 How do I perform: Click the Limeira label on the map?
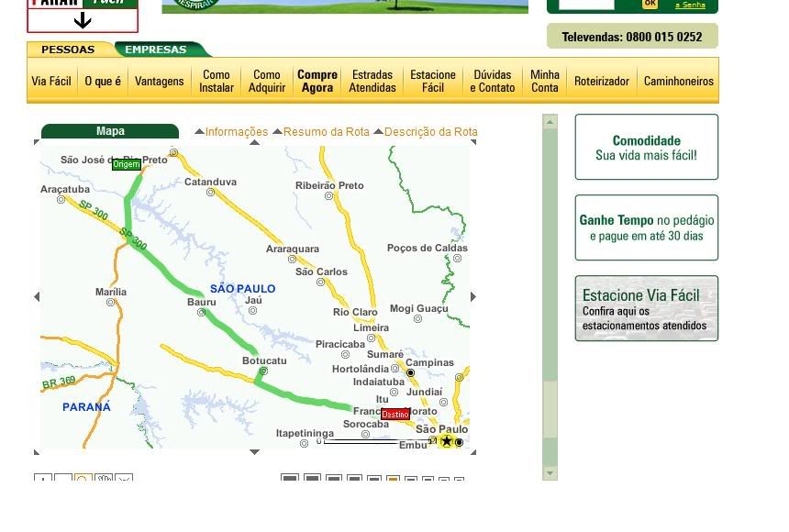[371, 327]
